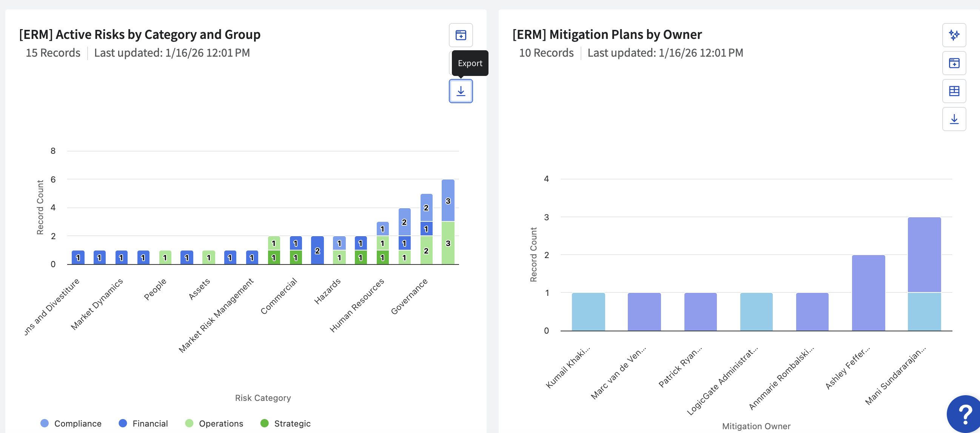
Task: Click the Kumail Khaki light blue bar
Action: [588, 311]
